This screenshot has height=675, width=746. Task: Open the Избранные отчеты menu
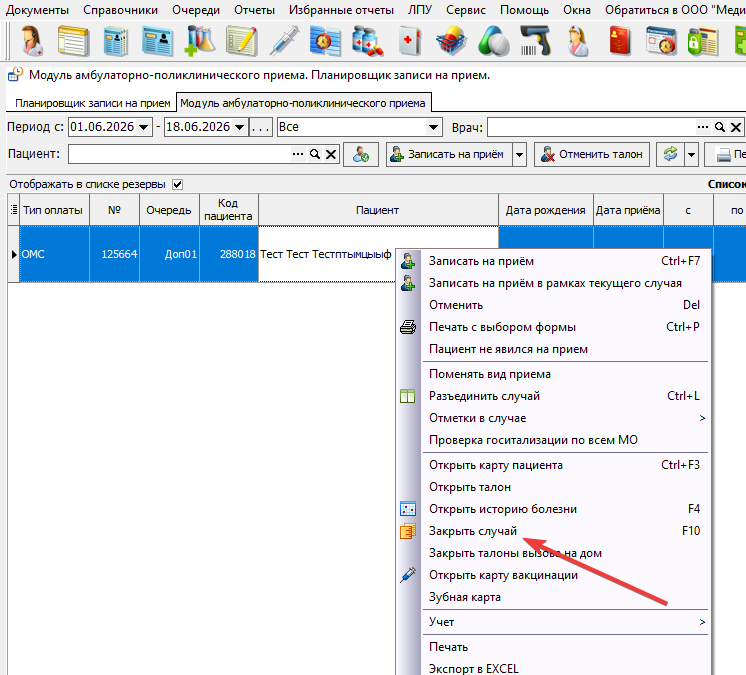tap(342, 10)
